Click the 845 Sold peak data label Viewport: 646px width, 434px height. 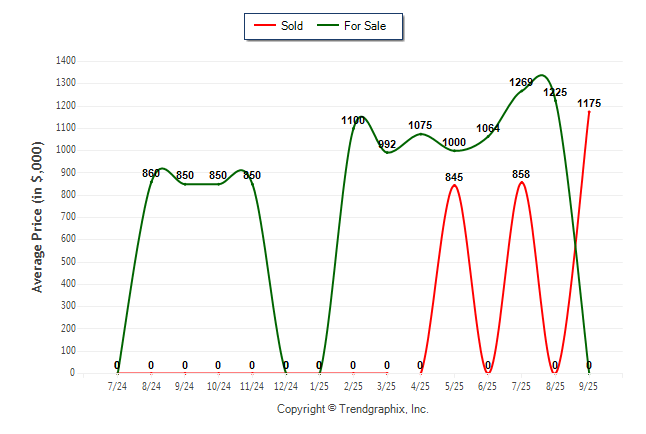click(454, 177)
